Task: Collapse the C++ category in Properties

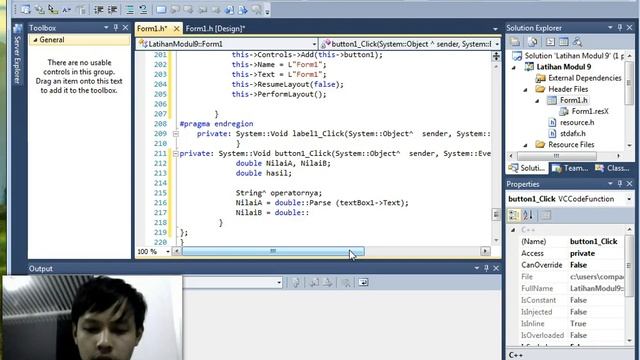Action: coord(513,230)
